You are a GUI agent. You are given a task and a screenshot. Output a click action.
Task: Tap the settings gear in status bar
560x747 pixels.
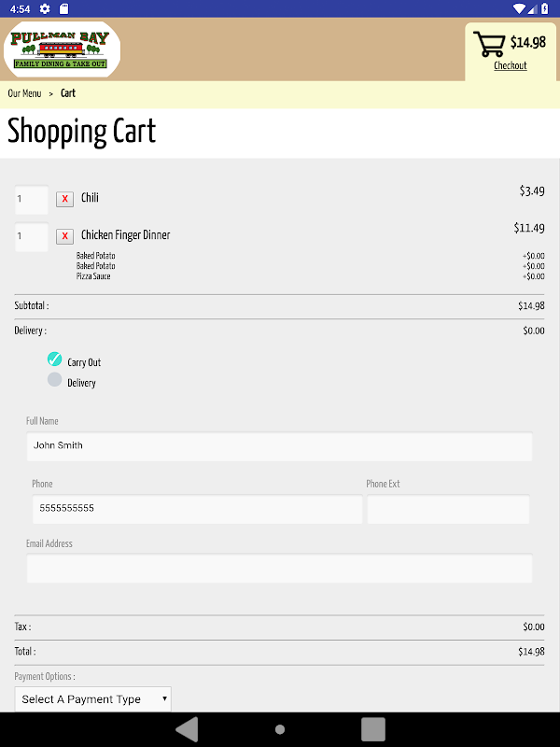pos(45,8)
